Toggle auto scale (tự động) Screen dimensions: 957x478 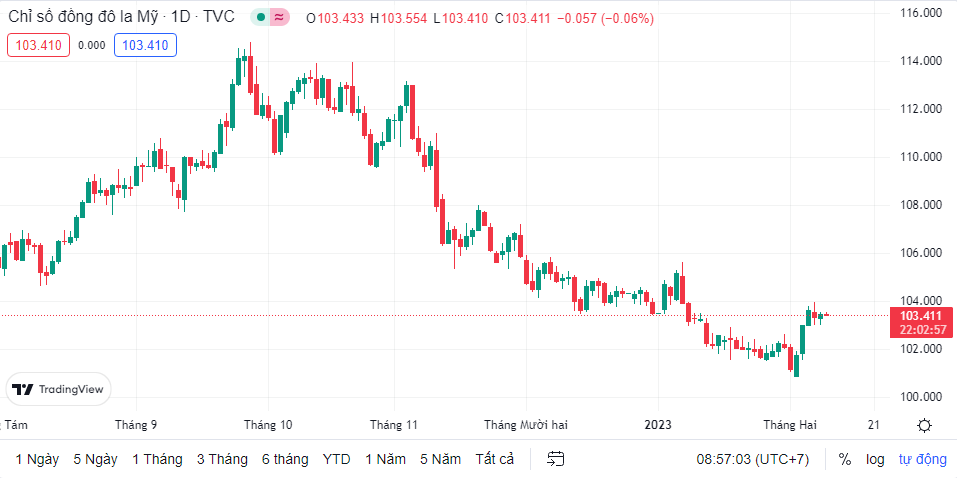tap(922, 459)
